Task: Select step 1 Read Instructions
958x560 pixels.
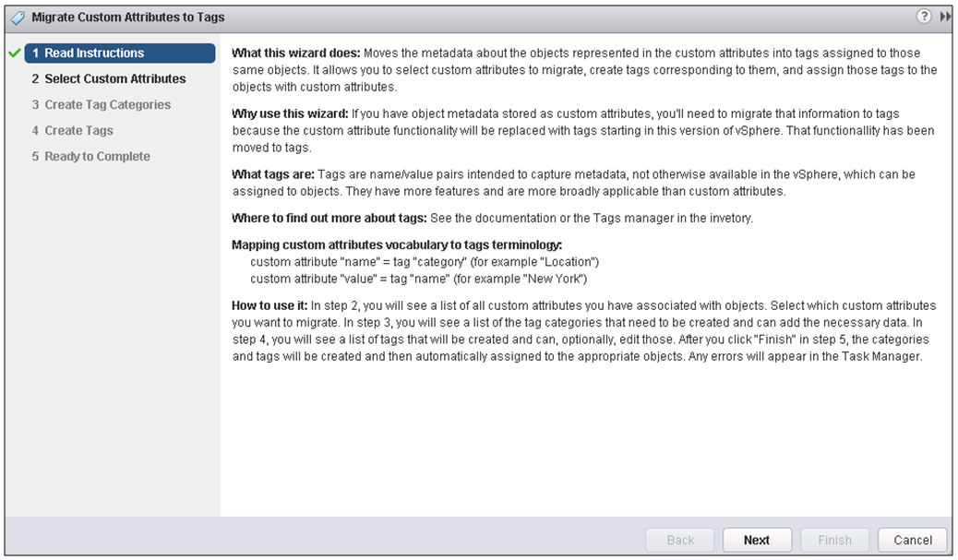Action: (x=120, y=54)
